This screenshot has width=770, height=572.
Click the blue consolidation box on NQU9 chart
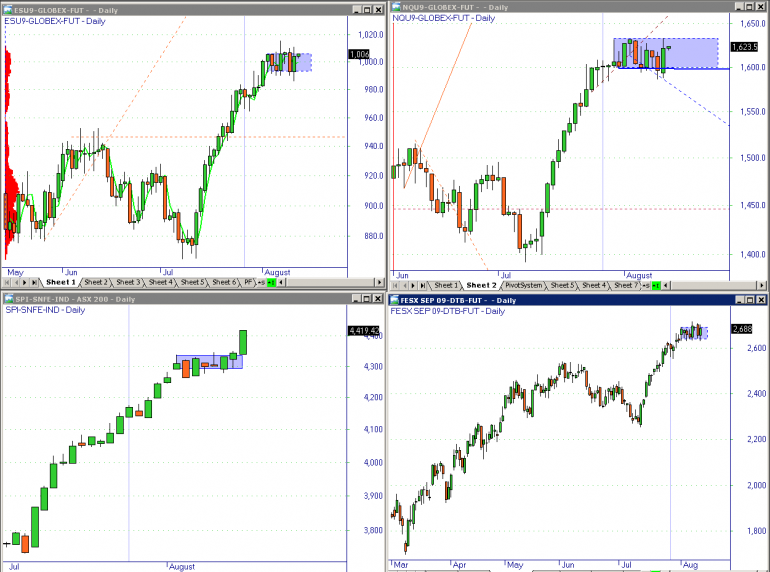point(665,53)
